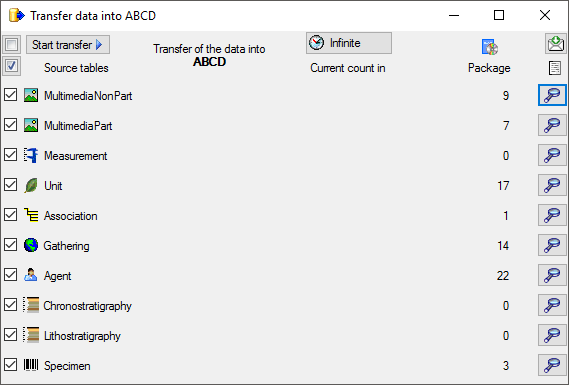Click the download envelope icon at top right
The image size is (569, 385).
click(556, 44)
